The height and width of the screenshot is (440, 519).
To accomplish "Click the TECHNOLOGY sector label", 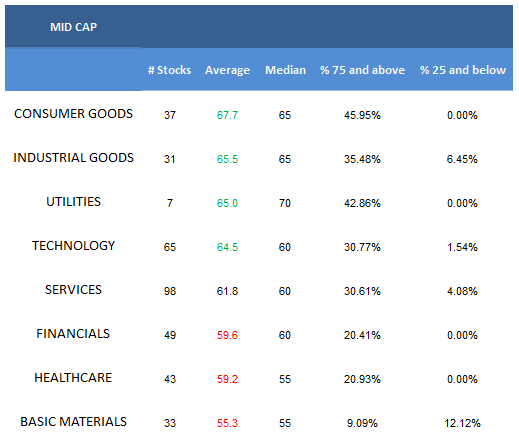I will click(73, 246).
